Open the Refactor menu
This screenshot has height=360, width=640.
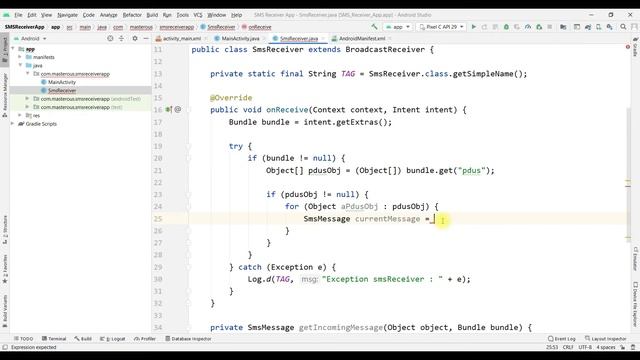(x=132, y=15)
